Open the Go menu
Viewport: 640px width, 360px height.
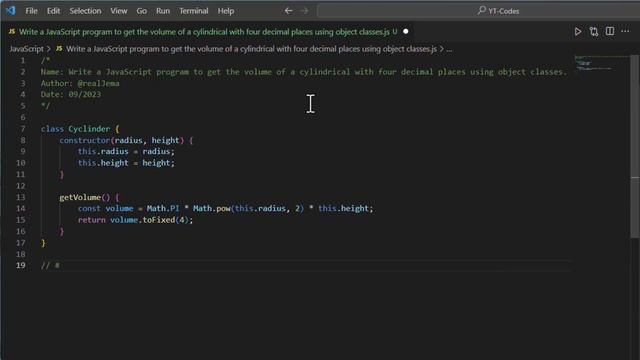(x=142, y=11)
